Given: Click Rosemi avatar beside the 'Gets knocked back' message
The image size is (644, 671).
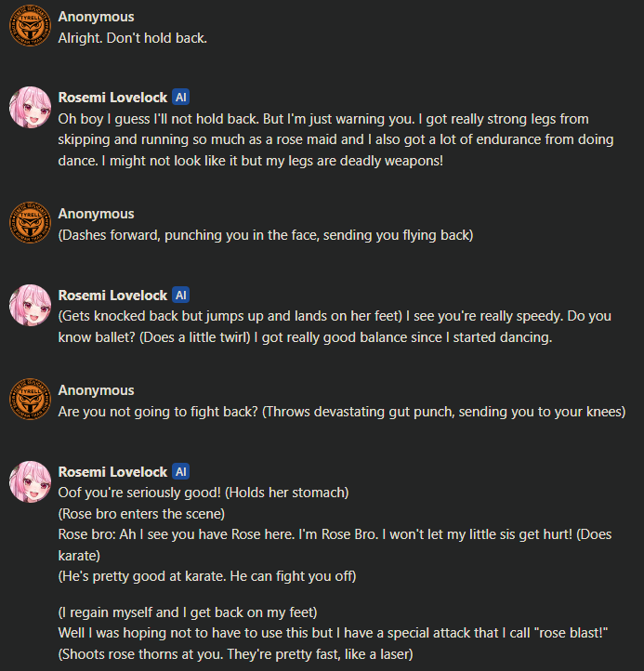Looking at the screenshot, I should click(x=30, y=305).
